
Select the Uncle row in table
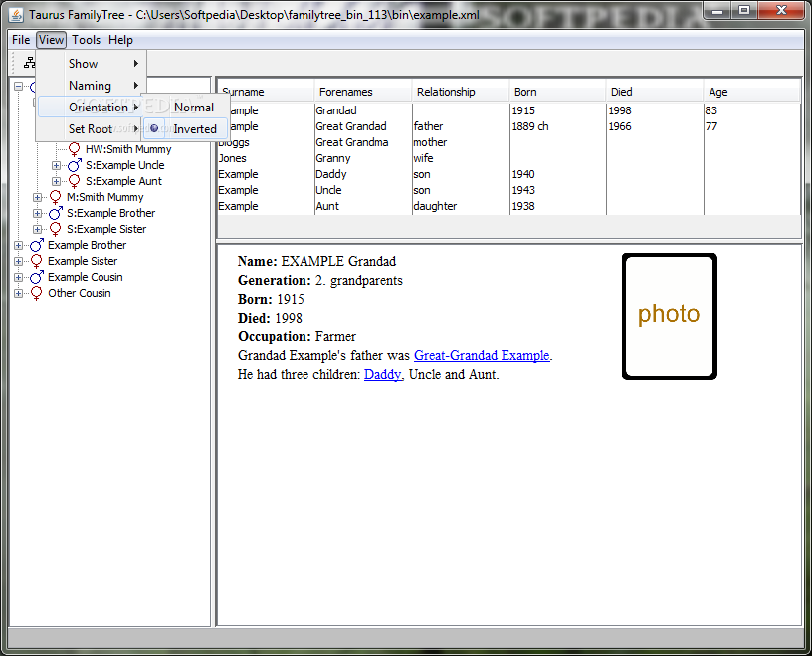click(x=509, y=190)
